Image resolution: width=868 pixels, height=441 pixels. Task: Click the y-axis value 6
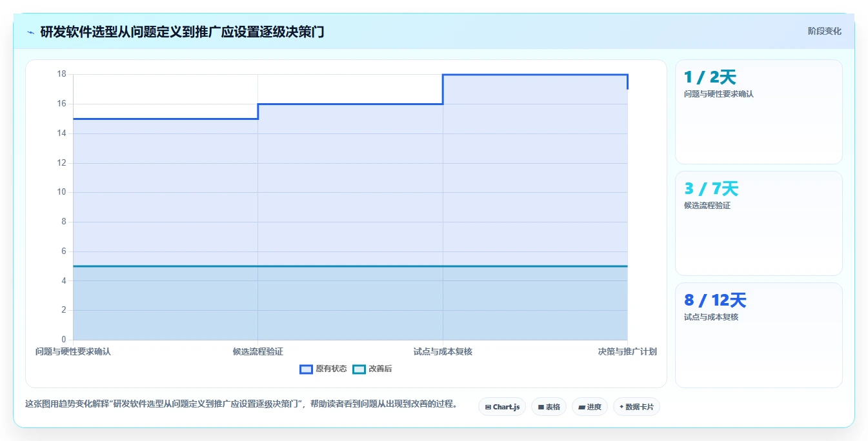[64, 251]
